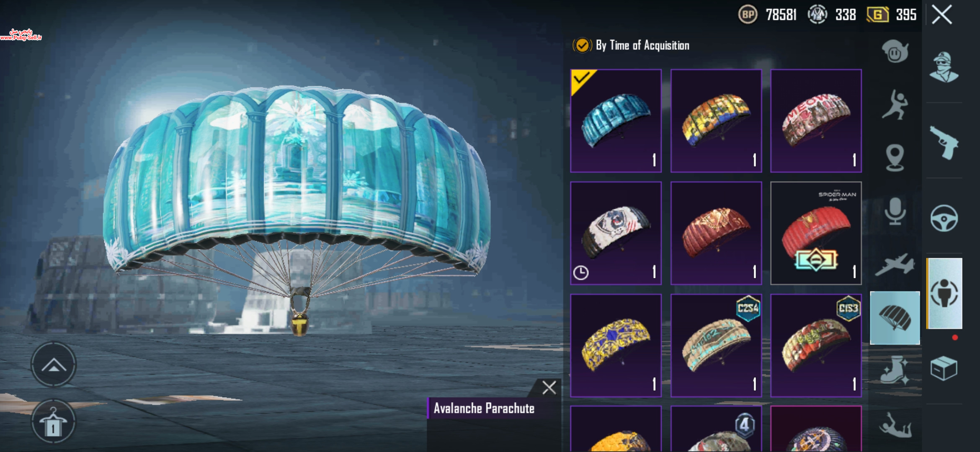Choose the MEOW cat-themed parachute

(x=816, y=121)
